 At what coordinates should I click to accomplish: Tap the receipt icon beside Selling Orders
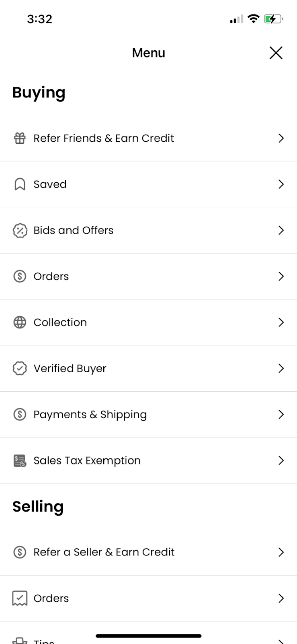pyautogui.click(x=20, y=599)
